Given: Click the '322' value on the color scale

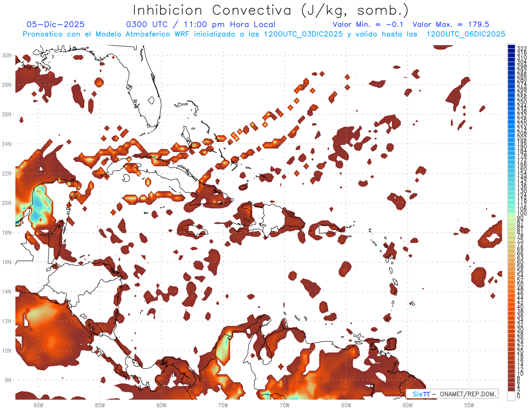Looking at the screenshot, I should [x=522, y=48].
